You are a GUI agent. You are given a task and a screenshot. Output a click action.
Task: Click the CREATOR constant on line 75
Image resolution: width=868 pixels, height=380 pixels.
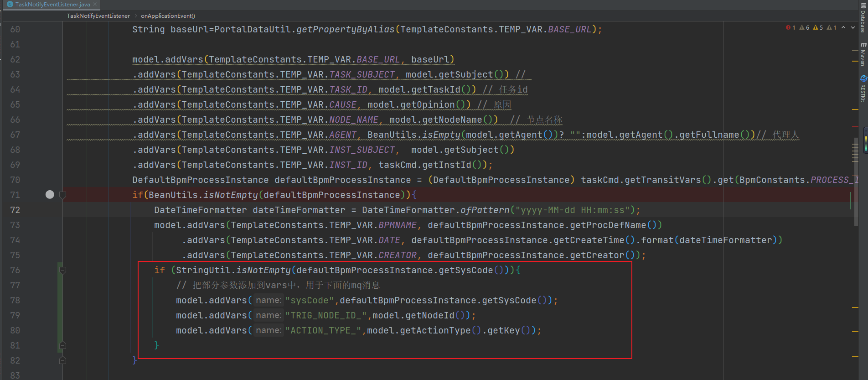398,255
